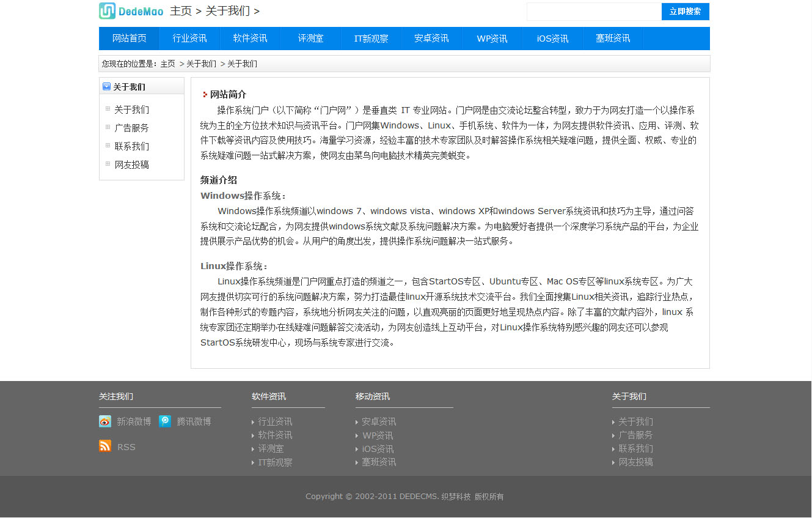Open the Sina Weibo icon in footer
The image size is (812, 518).
105,421
